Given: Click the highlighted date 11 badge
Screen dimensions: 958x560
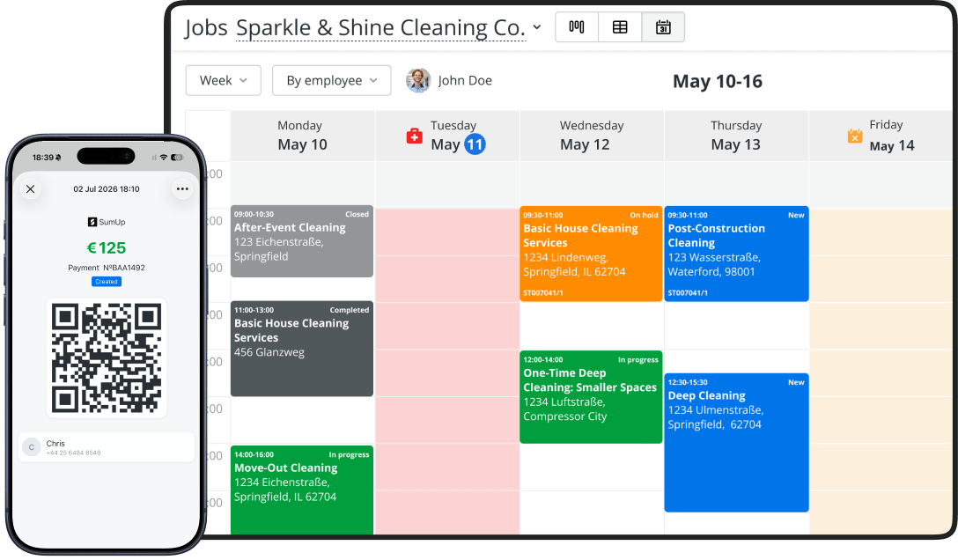Looking at the screenshot, I should coord(475,144).
